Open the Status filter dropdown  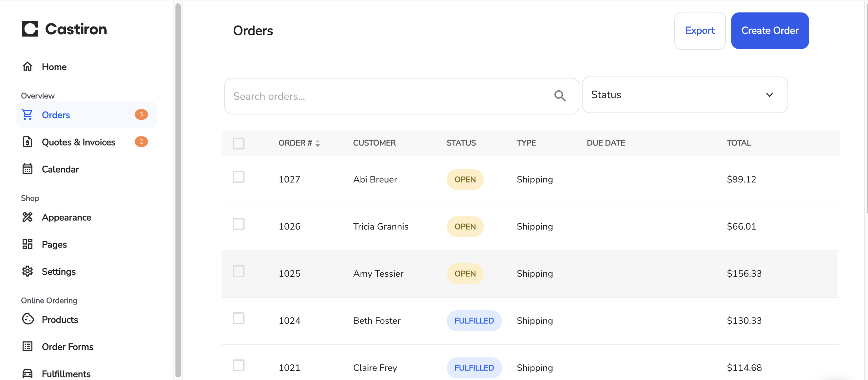(684, 95)
